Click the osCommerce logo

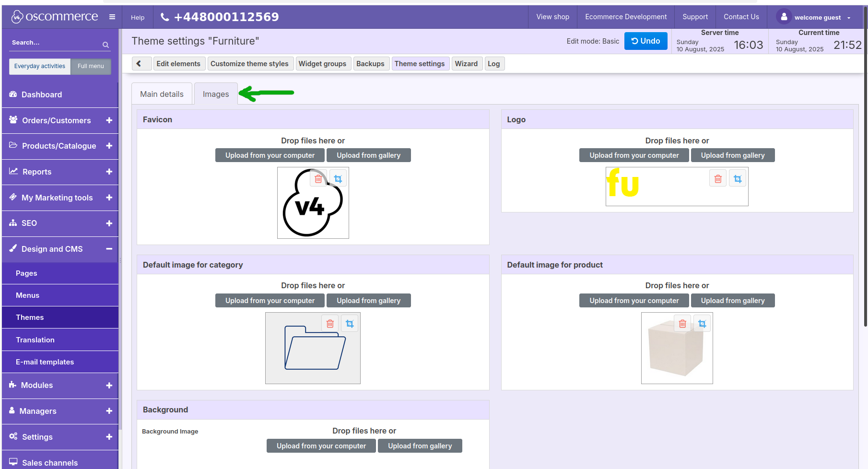point(55,17)
